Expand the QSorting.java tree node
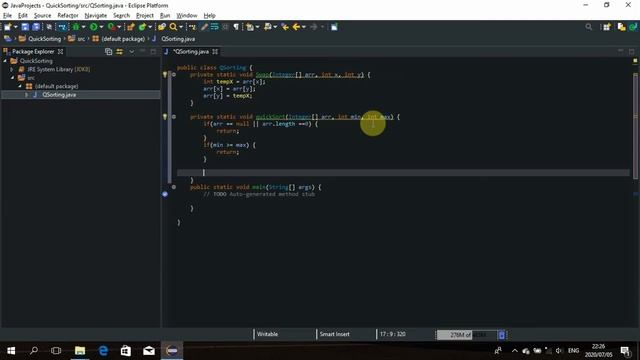Screen dimensions: 640x360 [27, 95]
